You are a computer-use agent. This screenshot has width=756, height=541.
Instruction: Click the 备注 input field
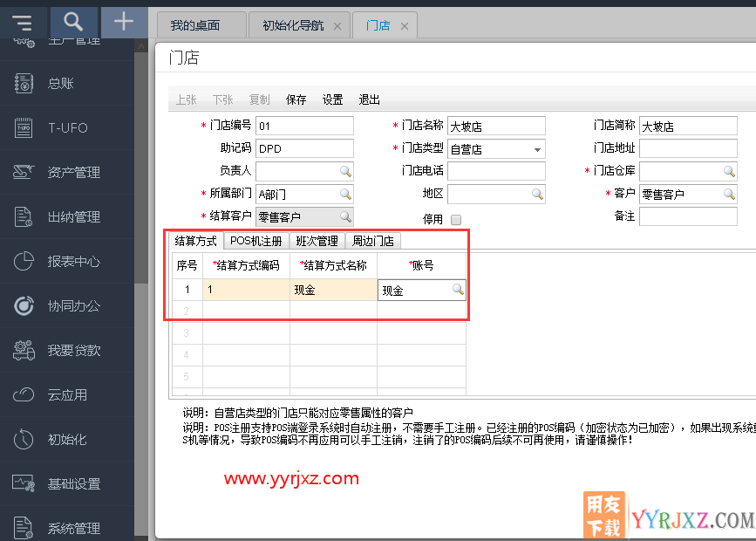click(x=688, y=216)
